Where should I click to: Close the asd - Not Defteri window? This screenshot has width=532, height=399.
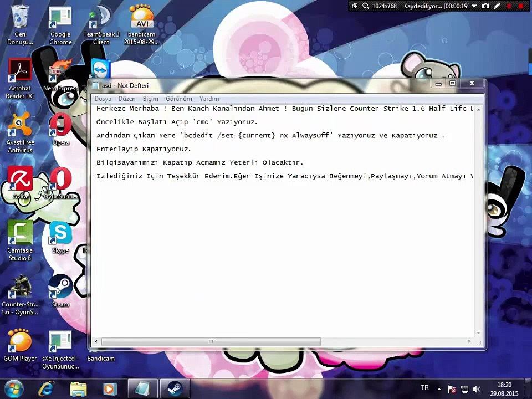pyautogui.click(x=472, y=84)
